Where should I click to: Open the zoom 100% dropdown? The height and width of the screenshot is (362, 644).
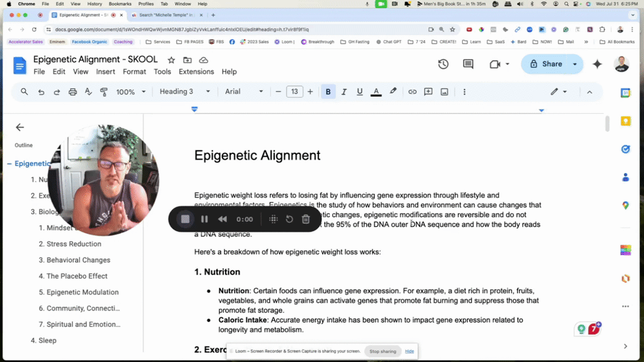131,92
